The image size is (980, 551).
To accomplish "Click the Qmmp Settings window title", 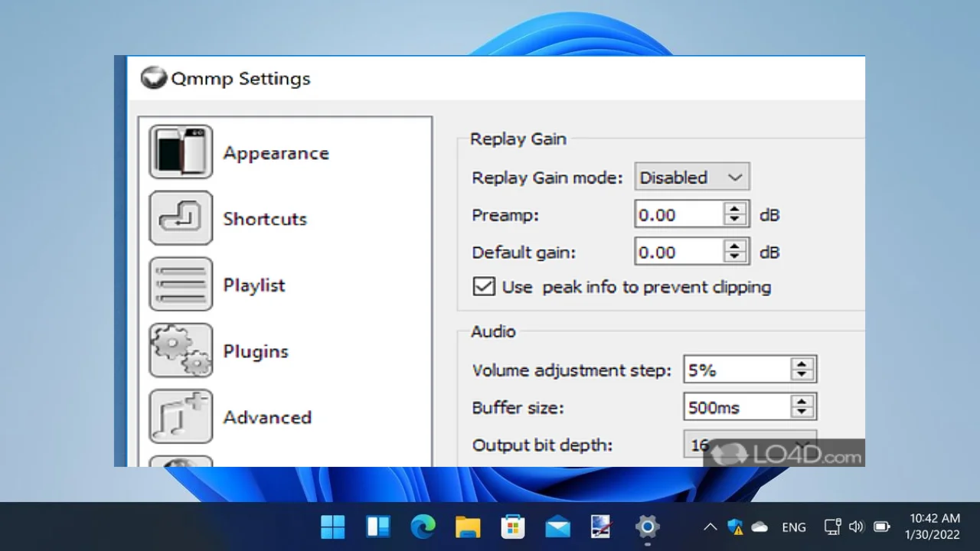I will click(240, 79).
